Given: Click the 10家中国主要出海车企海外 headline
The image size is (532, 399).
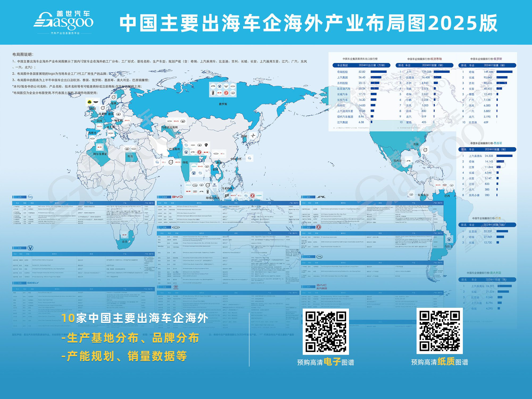Looking at the screenshot, I should tap(134, 318).
